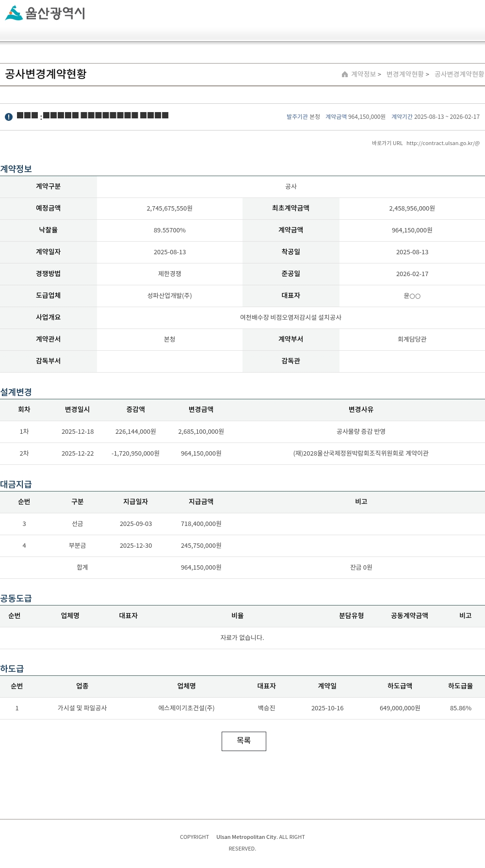The width and height of the screenshot is (485, 868).
Task: Select the 부분금 payment row
Action: point(242,545)
